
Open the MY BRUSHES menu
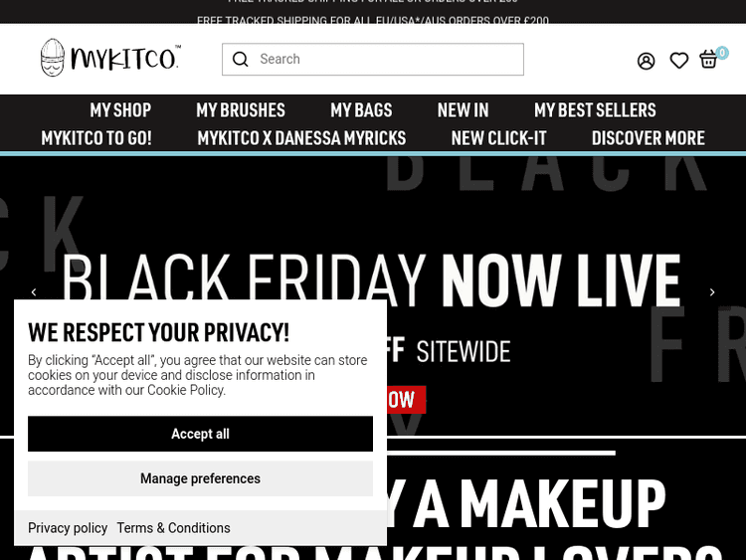241,110
